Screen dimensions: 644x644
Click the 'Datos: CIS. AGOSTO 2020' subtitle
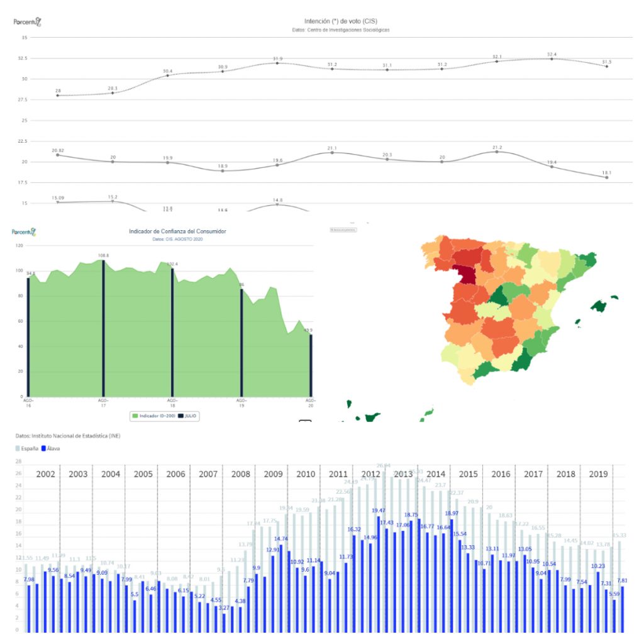[x=177, y=239]
